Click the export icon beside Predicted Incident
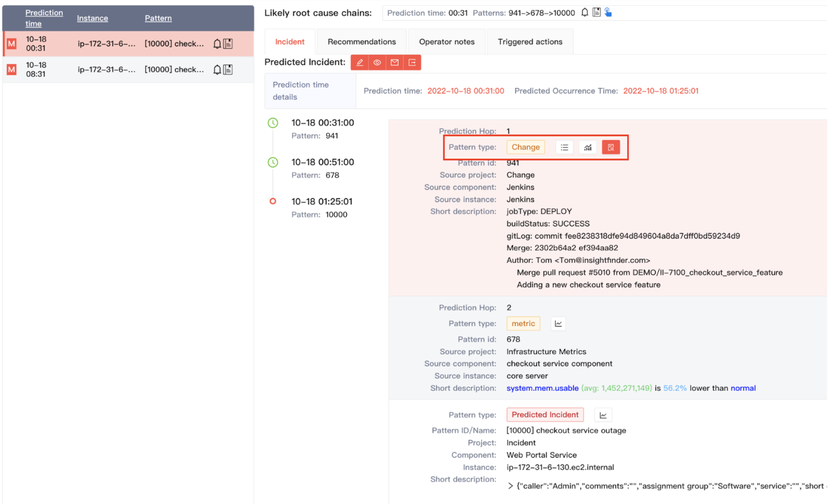The height and width of the screenshot is (504, 832). 412,63
